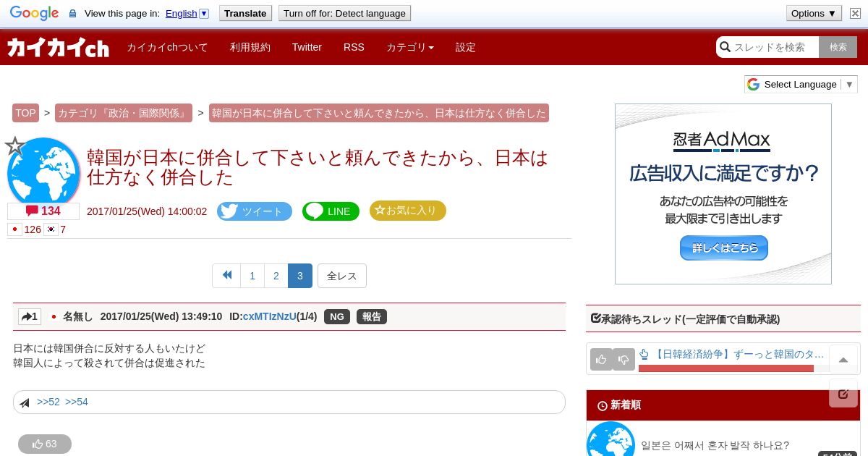Screen dimensions: 868x456
Task: Jump back to the page top with the up arrow
Action: click(x=843, y=360)
